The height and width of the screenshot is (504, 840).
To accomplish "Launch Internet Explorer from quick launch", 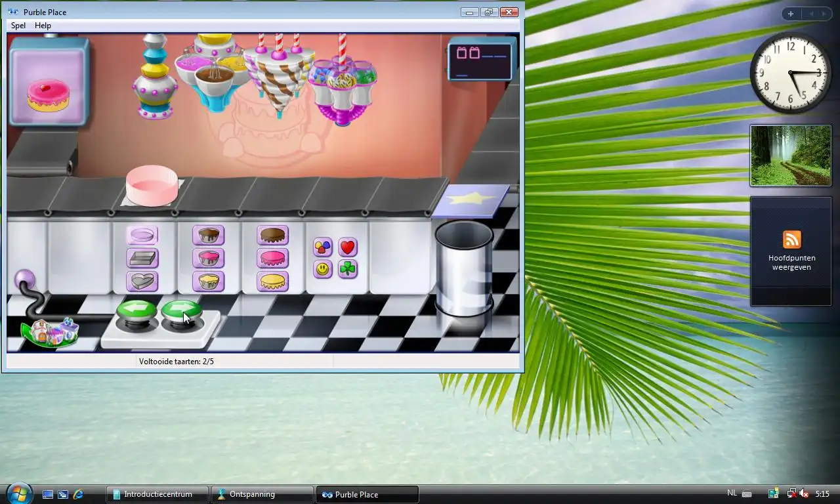I will click(78, 494).
